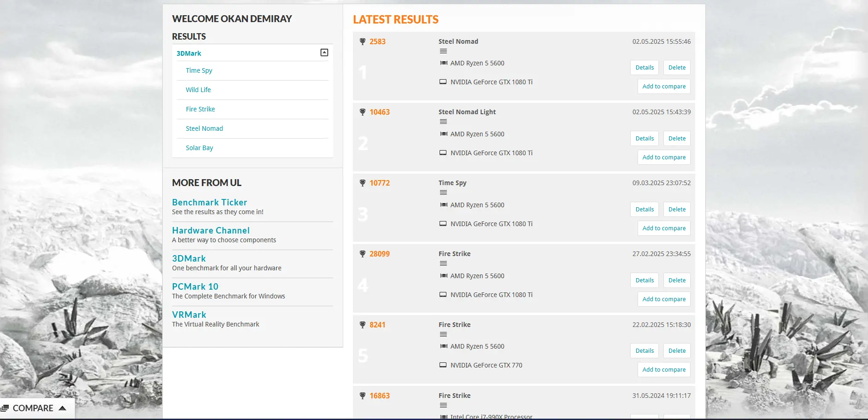Click the list icon in the 16863 Fire Strike result
Viewport: 868px width, 420px height.
pyautogui.click(x=443, y=405)
